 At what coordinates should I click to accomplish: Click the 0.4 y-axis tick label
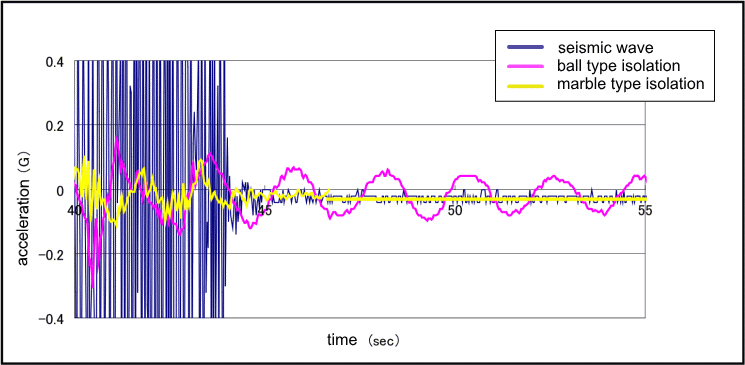tap(54, 61)
